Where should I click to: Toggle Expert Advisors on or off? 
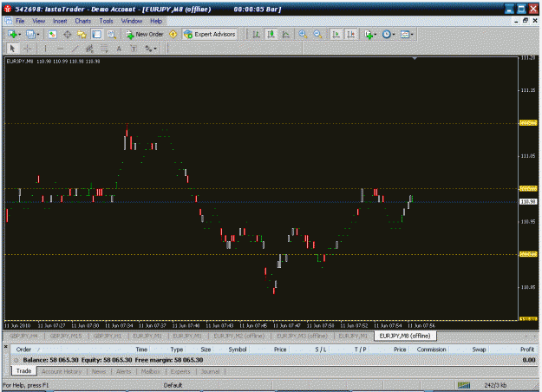[210, 34]
